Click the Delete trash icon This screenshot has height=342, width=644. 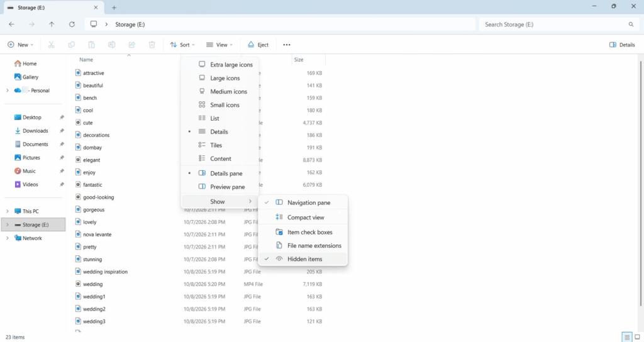tap(152, 45)
